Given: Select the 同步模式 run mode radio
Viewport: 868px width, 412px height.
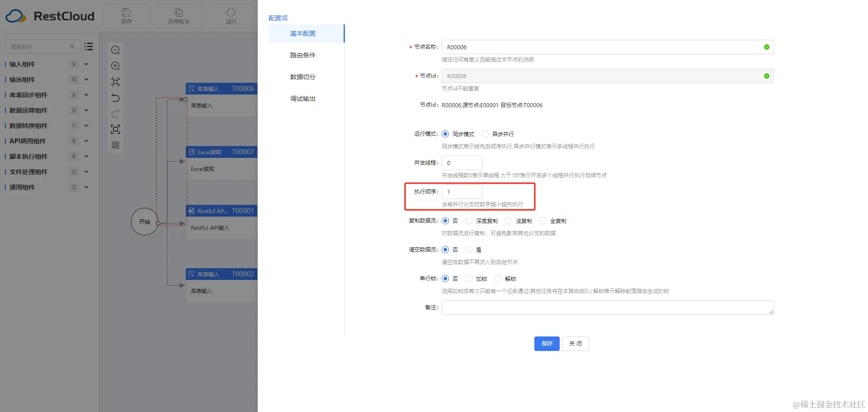Looking at the screenshot, I should [445, 134].
